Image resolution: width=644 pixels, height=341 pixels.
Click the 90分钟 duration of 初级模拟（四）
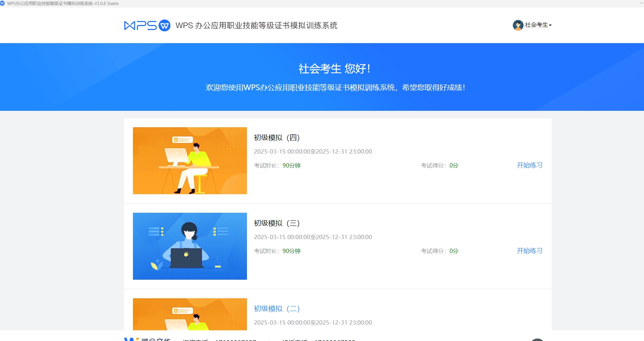292,165
